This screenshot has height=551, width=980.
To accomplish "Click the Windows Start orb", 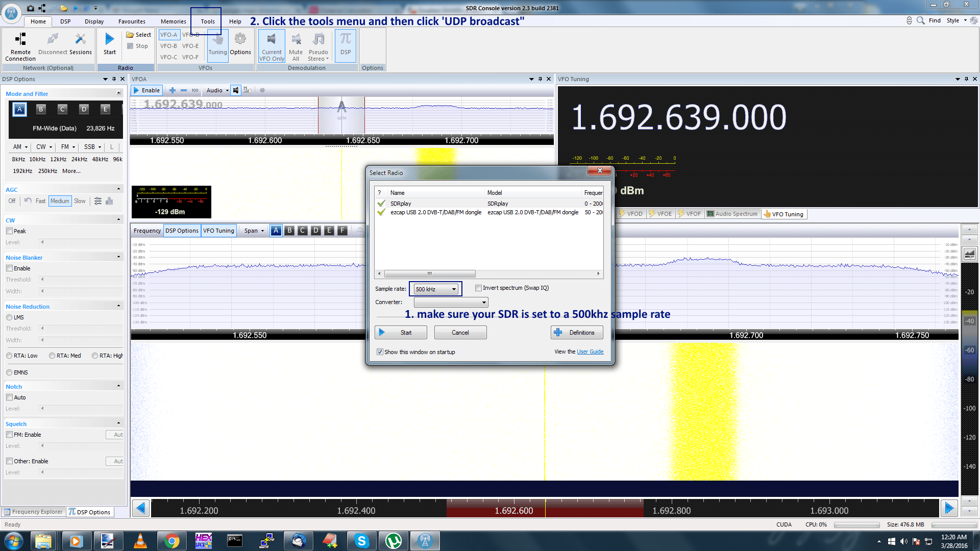I will tap(14, 541).
